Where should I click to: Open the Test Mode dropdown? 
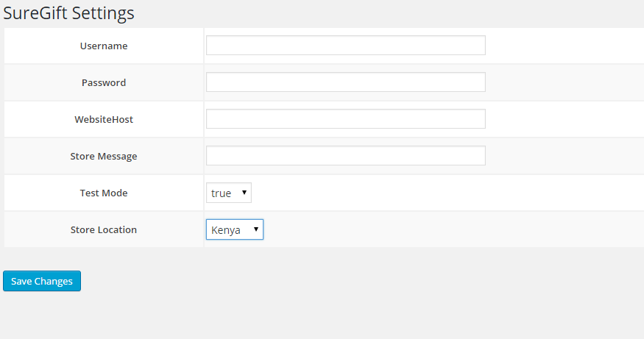coord(228,193)
